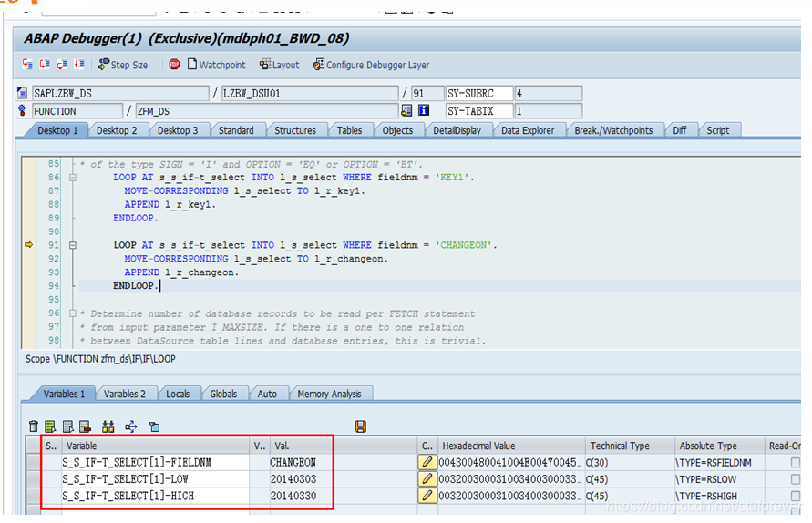Viewport: 812px width, 523px height.
Task: Click the pencil edit icon for CHANGEON row
Action: point(427,462)
